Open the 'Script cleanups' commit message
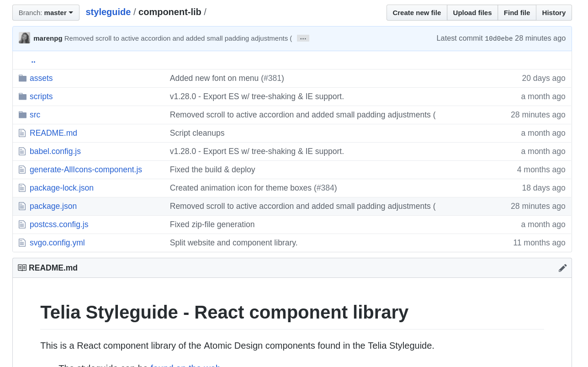The image size is (588, 367). click(x=197, y=133)
